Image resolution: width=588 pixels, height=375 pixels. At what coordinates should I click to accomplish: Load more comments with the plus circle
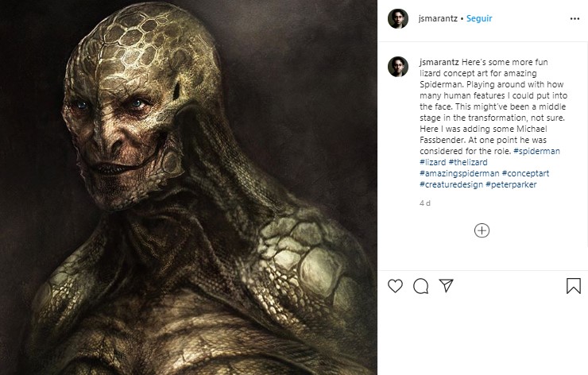tap(482, 230)
